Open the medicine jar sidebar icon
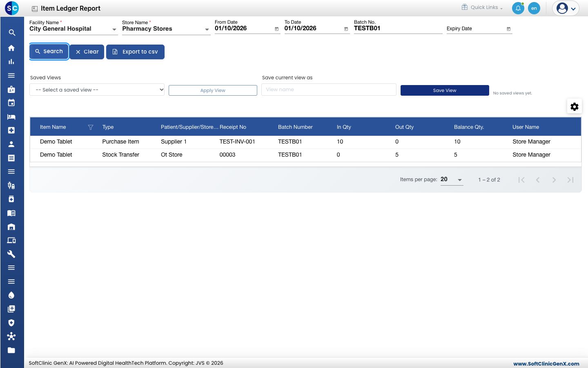Screen dimensions: 588x368 pyautogui.click(x=11, y=199)
